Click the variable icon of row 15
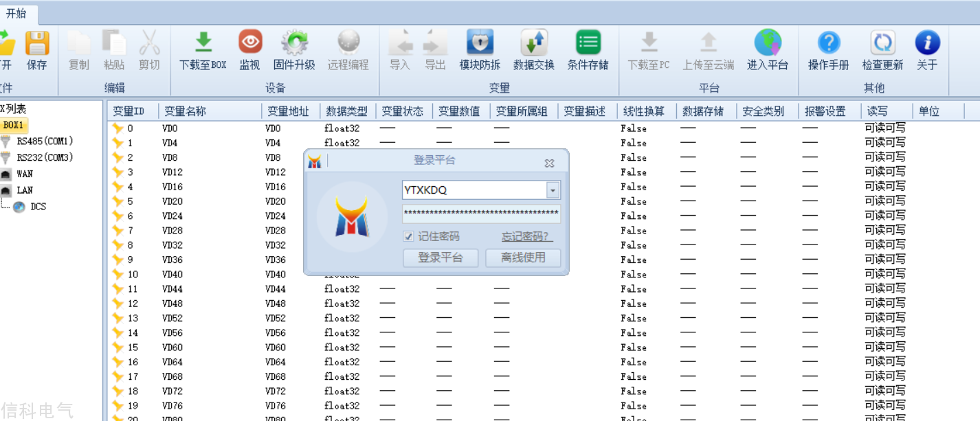The width and height of the screenshot is (980, 421). [118, 348]
